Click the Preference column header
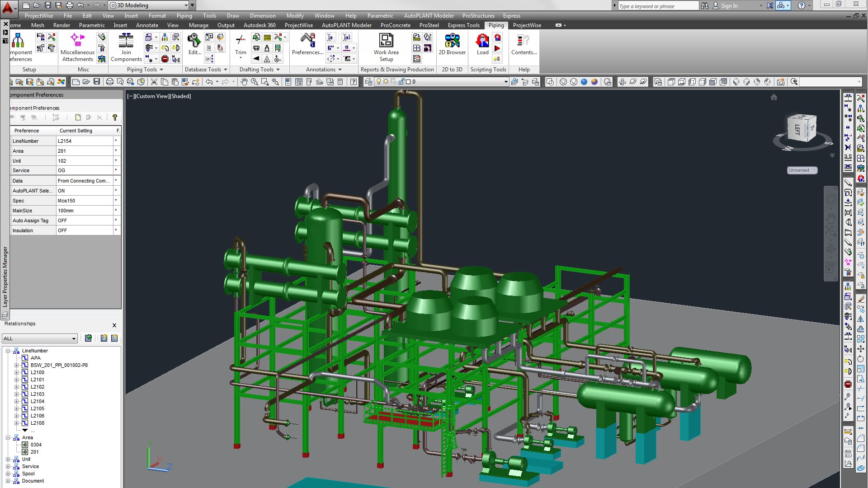868x488 pixels. click(x=34, y=131)
